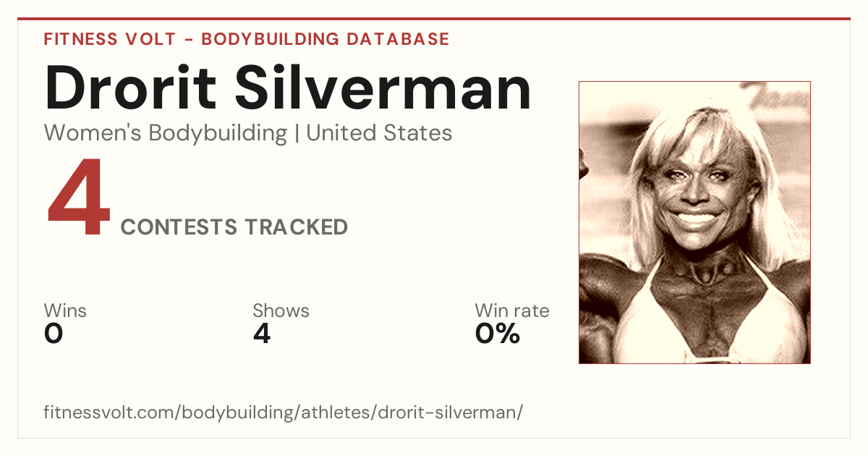This screenshot has height=456, width=868.
Task: Click the Wins value 0
Action: [54, 334]
